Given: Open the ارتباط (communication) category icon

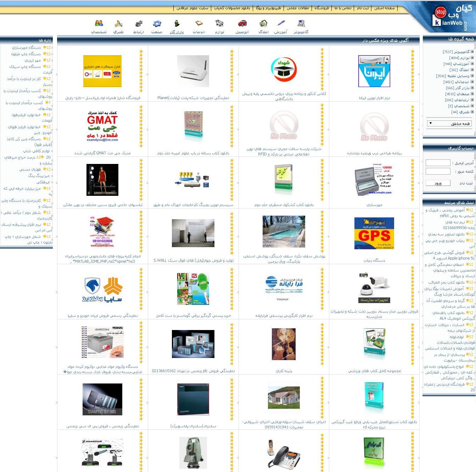Looking at the screenshot, I should click(x=139, y=23).
